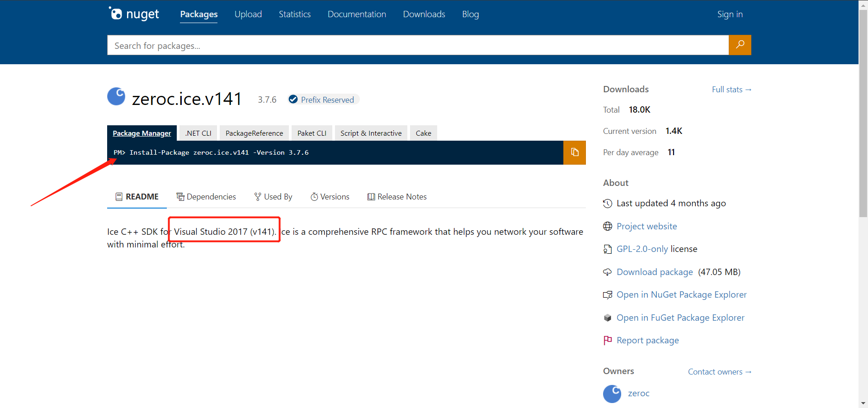Switch to Script & Interactive tab
The height and width of the screenshot is (408, 868).
click(371, 133)
